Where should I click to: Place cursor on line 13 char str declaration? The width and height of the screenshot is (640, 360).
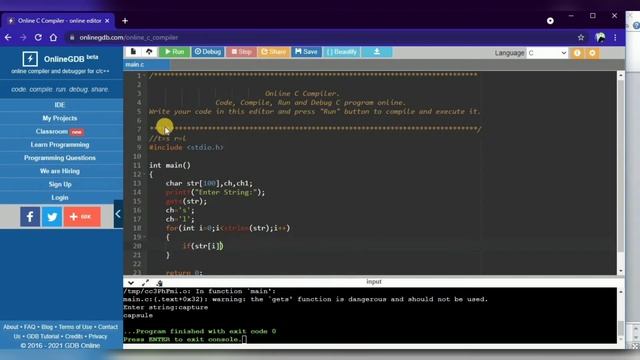coord(209,183)
